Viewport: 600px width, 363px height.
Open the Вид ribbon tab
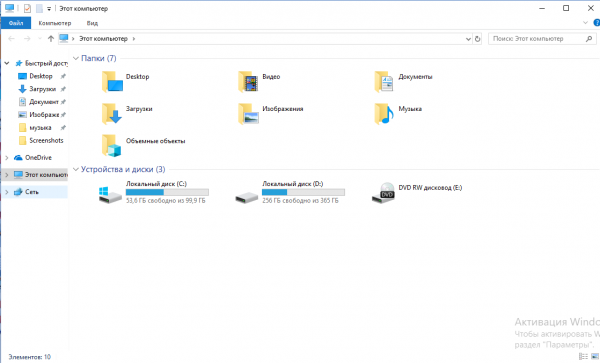92,23
